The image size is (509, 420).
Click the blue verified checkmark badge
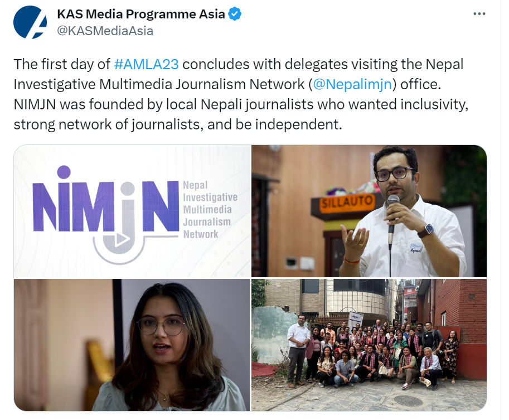click(235, 15)
